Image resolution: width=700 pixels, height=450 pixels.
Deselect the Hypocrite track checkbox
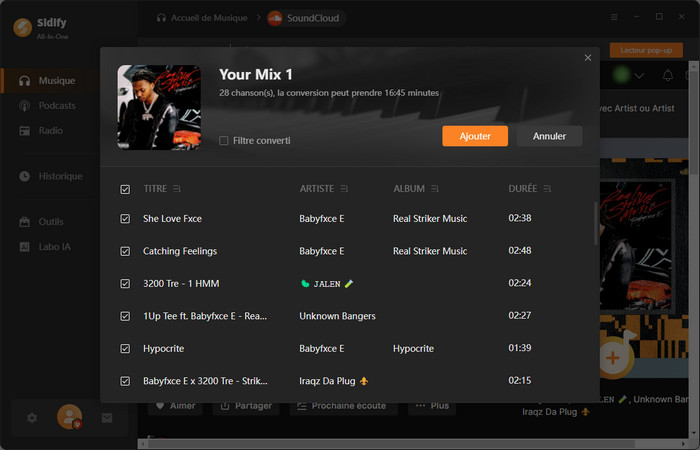(x=125, y=349)
